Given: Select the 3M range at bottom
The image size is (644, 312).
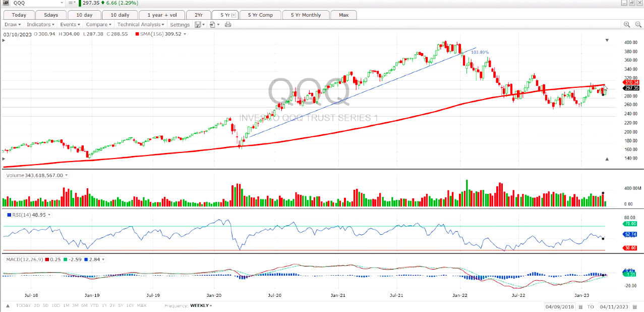Looking at the screenshot, I should pyautogui.click(x=76, y=305).
